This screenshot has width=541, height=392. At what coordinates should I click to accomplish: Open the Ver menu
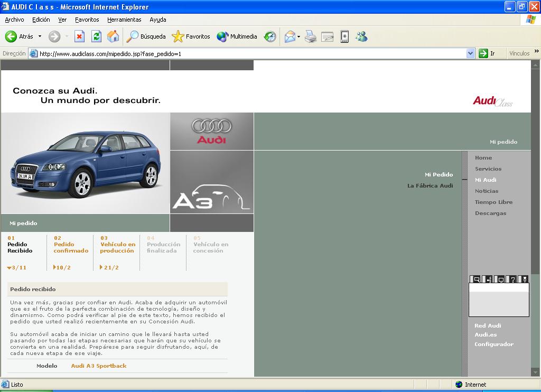(x=62, y=20)
